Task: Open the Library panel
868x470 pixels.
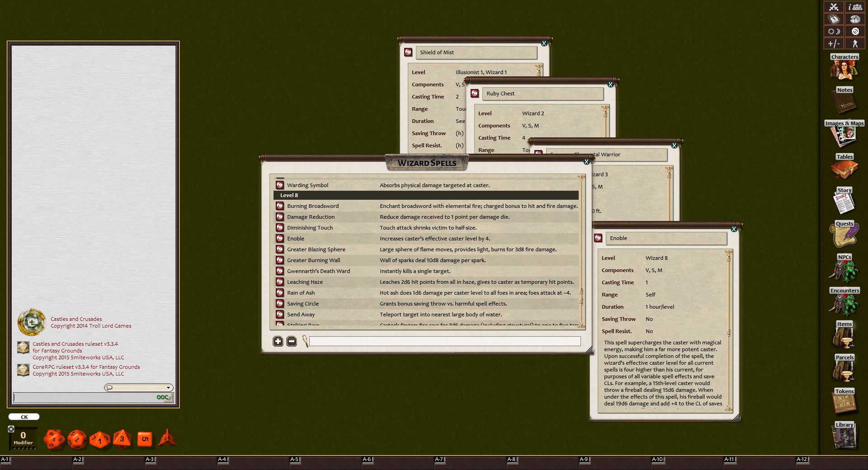Action: point(844,437)
